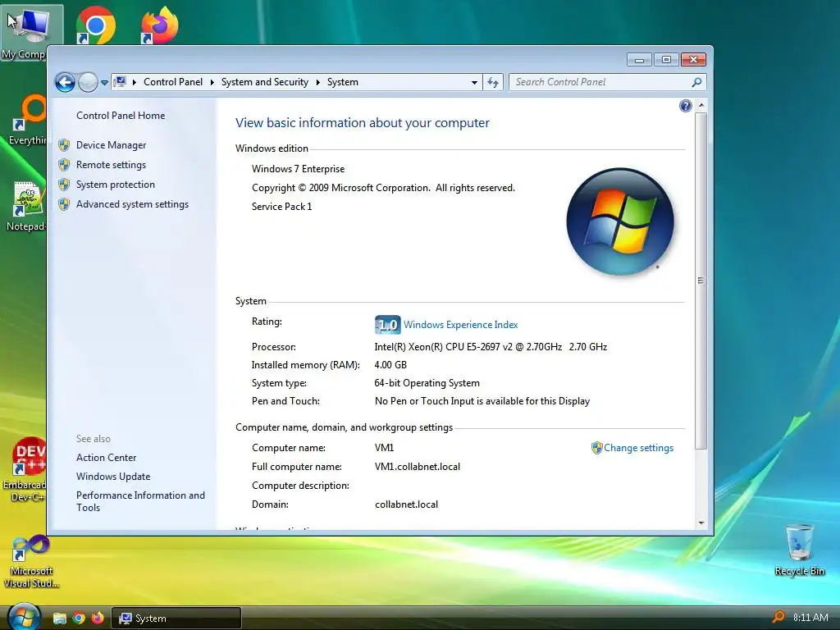The height and width of the screenshot is (630, 840).
Task: Click shield icon beside Remote settings
Action: point(64,165)
